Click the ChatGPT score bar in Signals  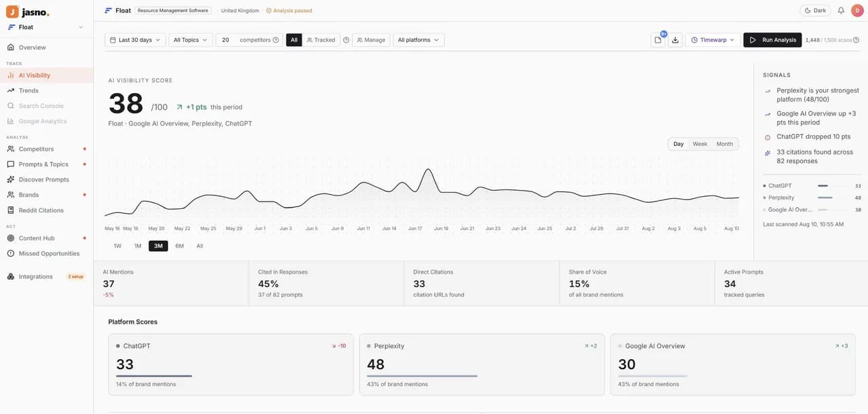831,185
